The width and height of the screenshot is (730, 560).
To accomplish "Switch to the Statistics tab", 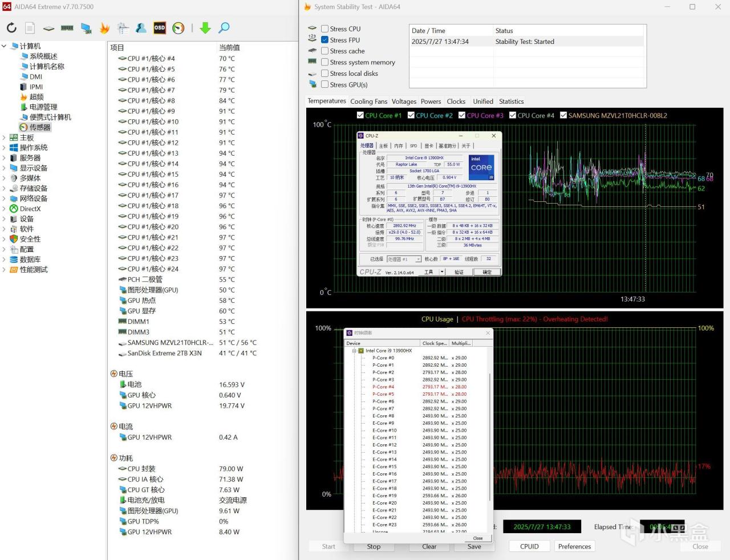I will point(511,102).
